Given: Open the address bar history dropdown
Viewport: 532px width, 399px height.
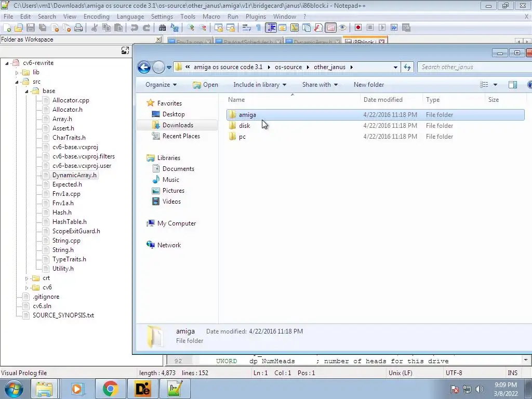Looking at the screenshot, I should click(x=395, y=67).
